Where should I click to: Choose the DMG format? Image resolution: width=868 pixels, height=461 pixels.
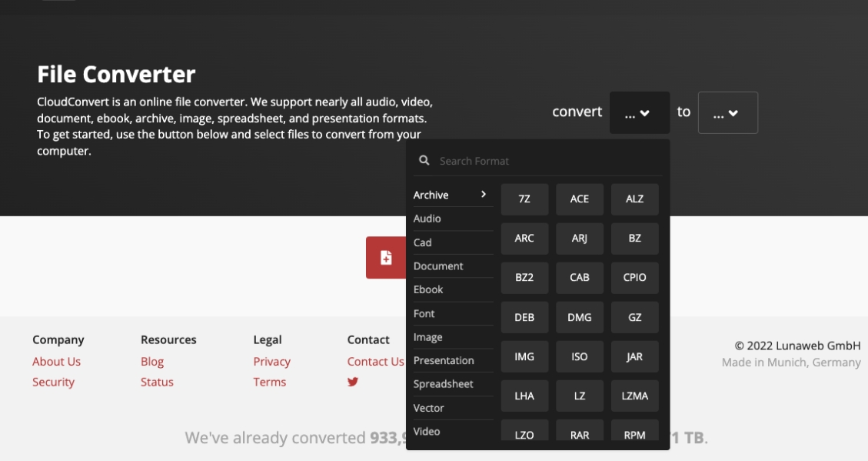[580, 317]
